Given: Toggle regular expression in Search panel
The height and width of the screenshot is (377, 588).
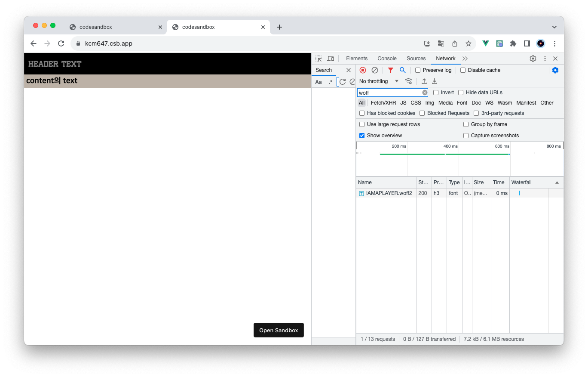Looking at the screenshot, I should point(331,82).
